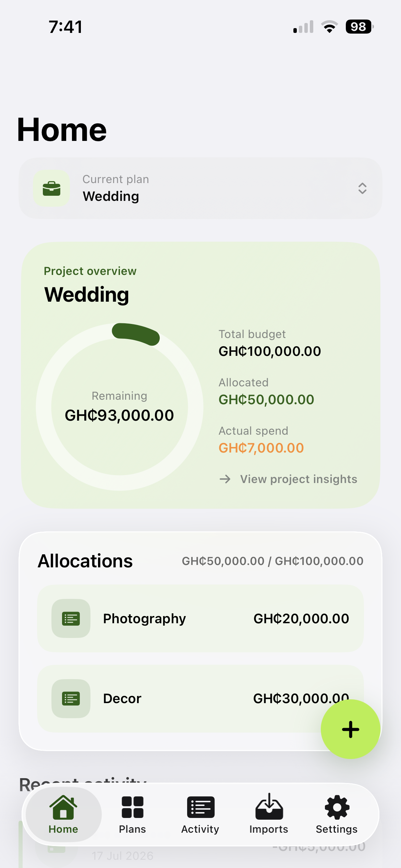This screenshot has height=868, width=401.
Task: Click the View project insights link
Action: pyautogui.click(x=299, y=479)
